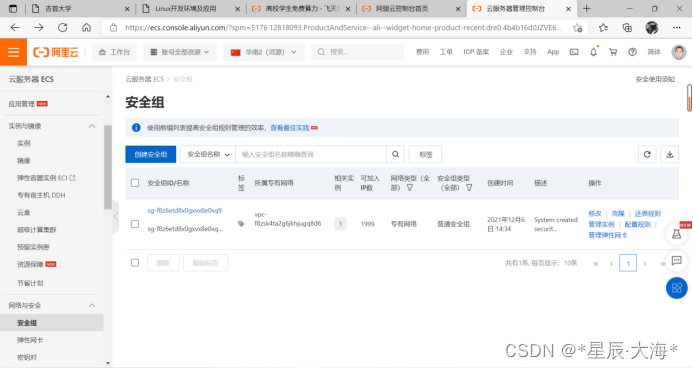The height and width of the screenshot is (369, 693).
Task: Add this page to favorites
Action: (x=578, y=28)
